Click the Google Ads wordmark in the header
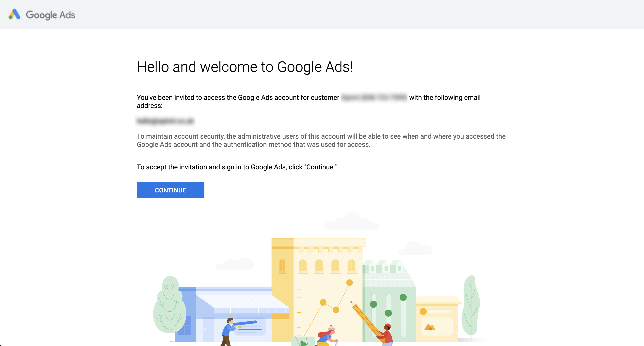The height and width of the screenshot is (346, 644). tap(50, 15)
